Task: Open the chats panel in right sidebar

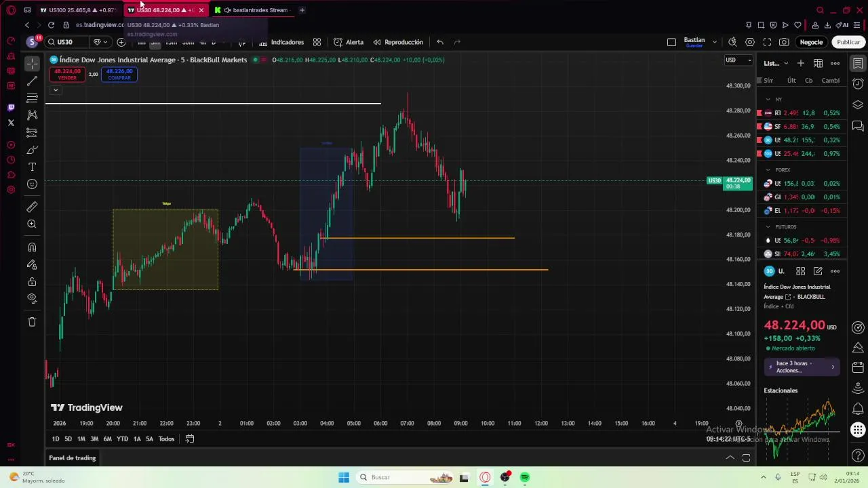Action: click(858, 126)
